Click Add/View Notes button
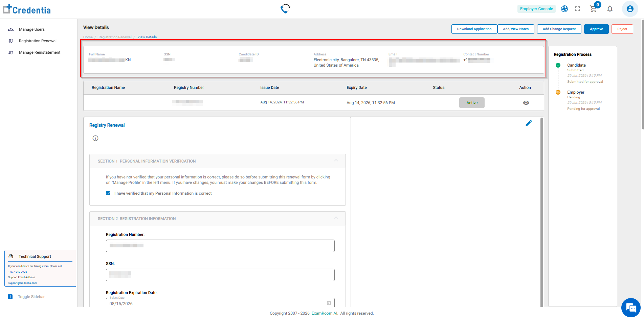Image resolution: width=644 pixels, height=318 pixels. pos(516,29)
